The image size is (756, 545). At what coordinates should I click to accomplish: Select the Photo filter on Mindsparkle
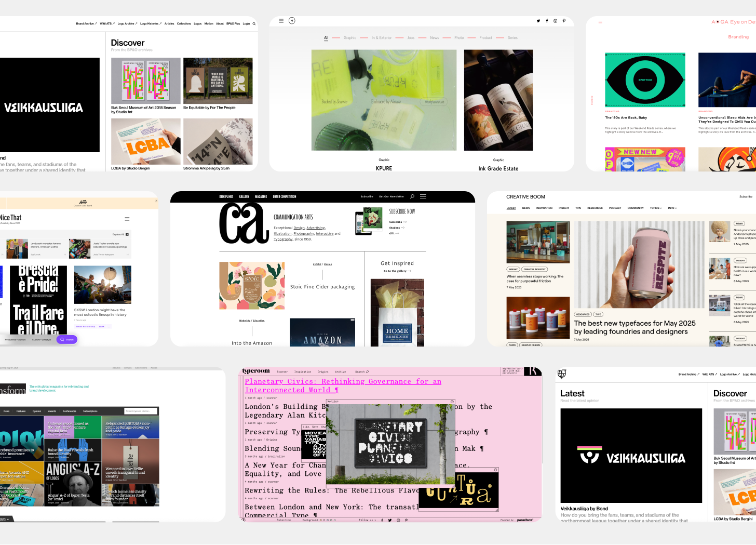(x=459, y=38)
